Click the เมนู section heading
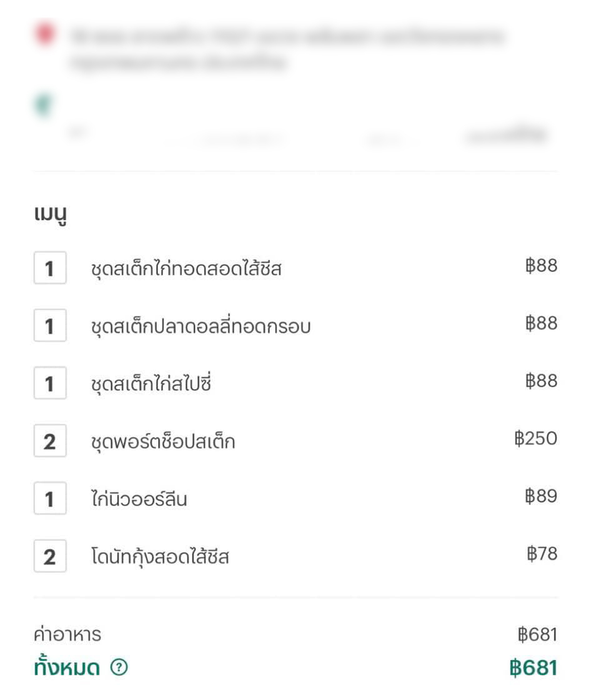This screenshot has height=700, width=591. pyautogui.click(x=51, y=215)
